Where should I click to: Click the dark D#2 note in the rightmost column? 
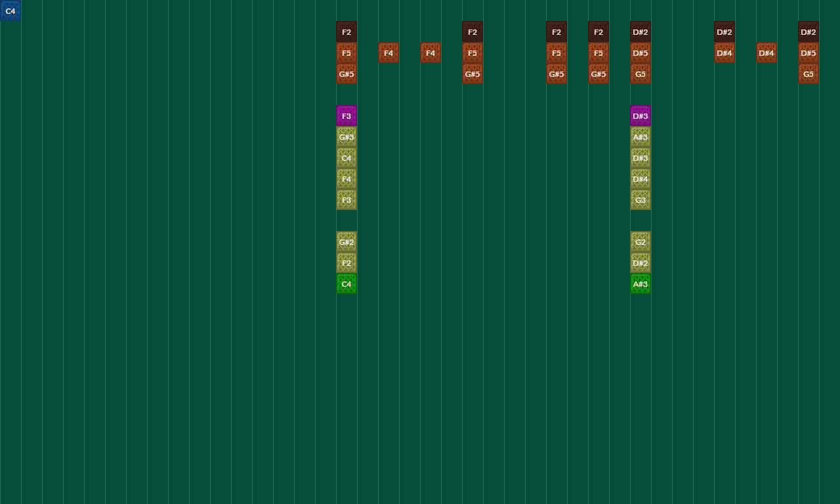click(x=808, y=32)
